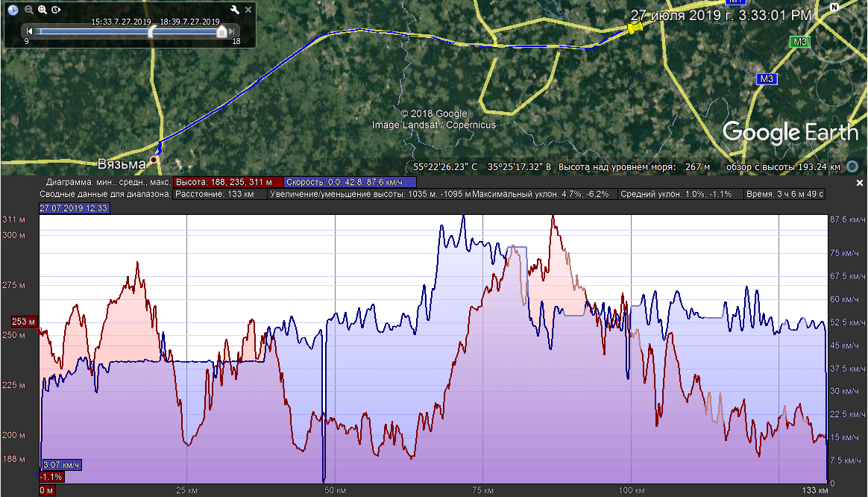Viewport: 868px width, 497px height.
Task: Click the yellow placemark pin on map
Action: point(634,28)
